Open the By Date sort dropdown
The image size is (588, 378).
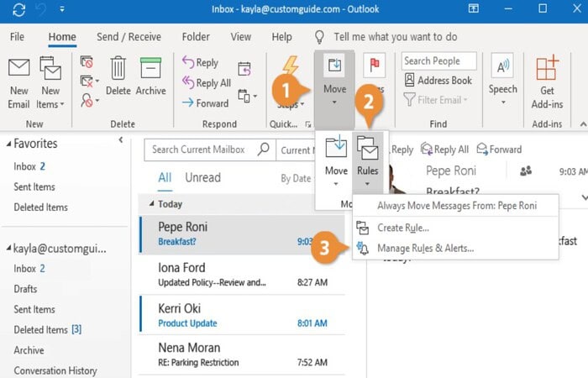click(297, 178)
